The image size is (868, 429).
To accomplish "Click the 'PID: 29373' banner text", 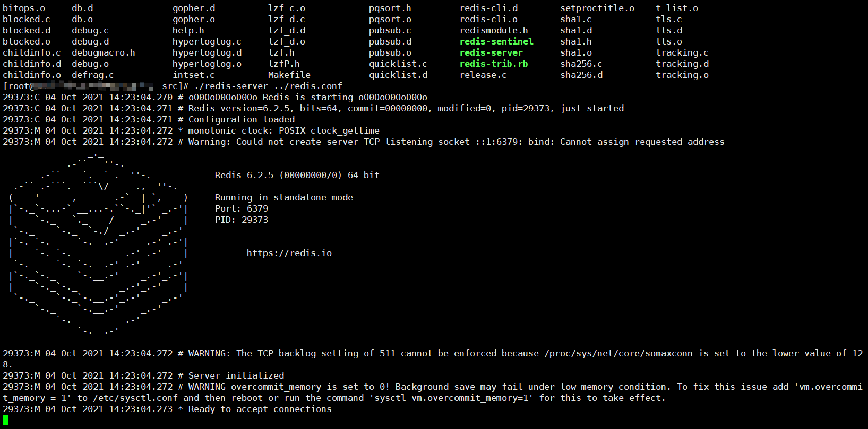I will click(x=242, y=220).
